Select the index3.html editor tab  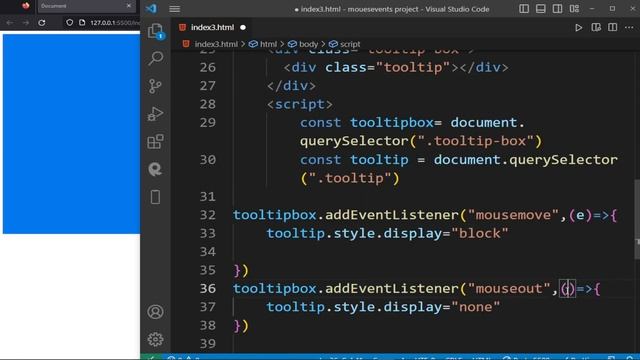213,27
